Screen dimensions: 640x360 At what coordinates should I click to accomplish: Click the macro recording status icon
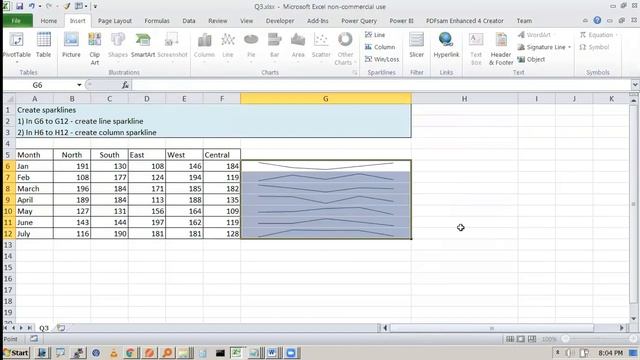[34, 339]
